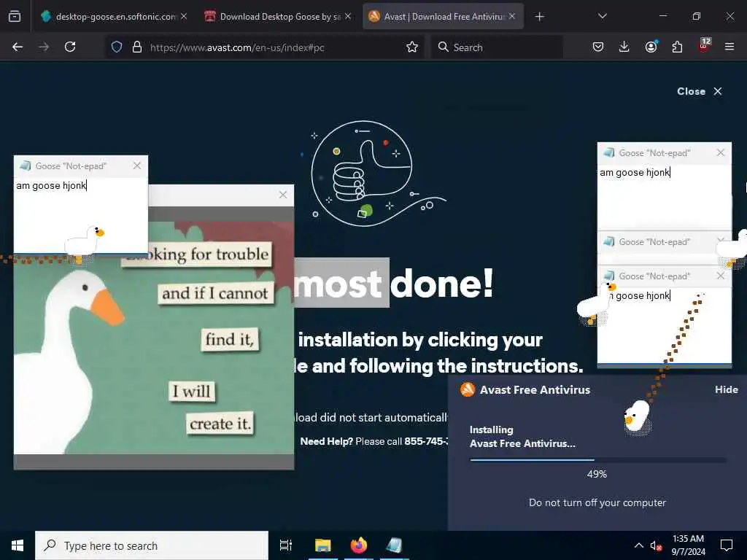
Task: Click the Goose Not-epad taskbar icon
Action: click(395, 545)
